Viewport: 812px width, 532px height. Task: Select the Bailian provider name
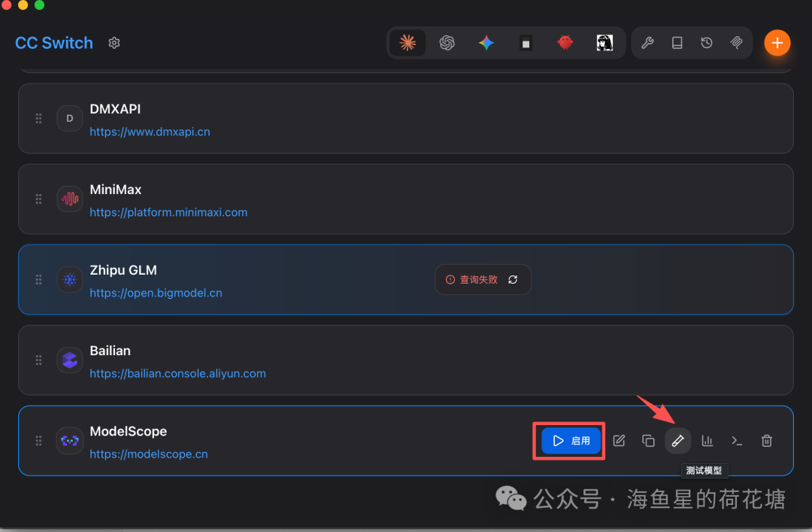pos(111,351)
